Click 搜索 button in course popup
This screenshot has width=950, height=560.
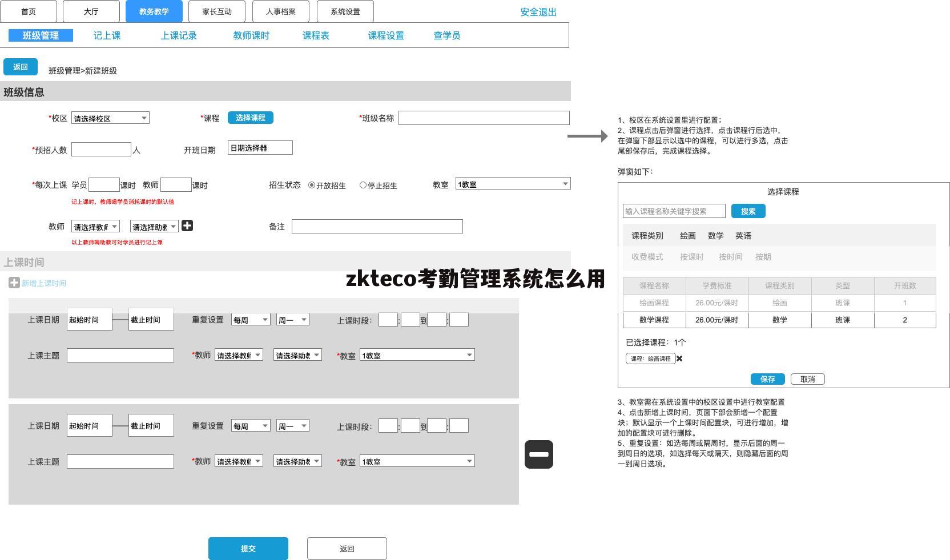748,211
